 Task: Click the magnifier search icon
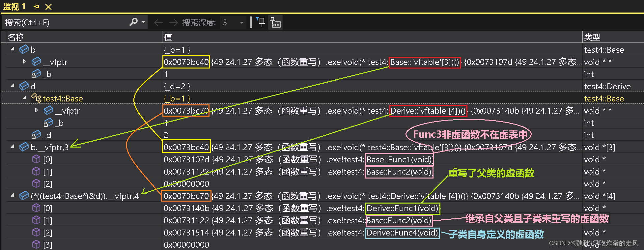[133, 22]
